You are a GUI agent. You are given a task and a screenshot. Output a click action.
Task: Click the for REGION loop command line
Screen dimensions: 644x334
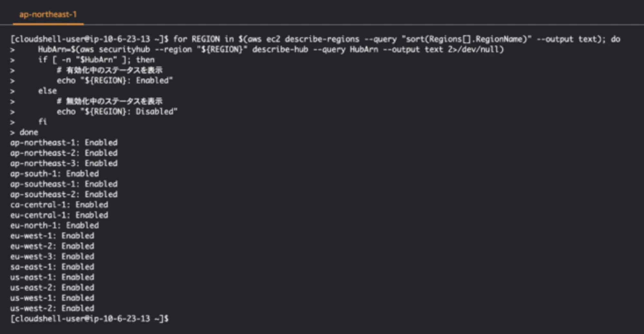315,39
